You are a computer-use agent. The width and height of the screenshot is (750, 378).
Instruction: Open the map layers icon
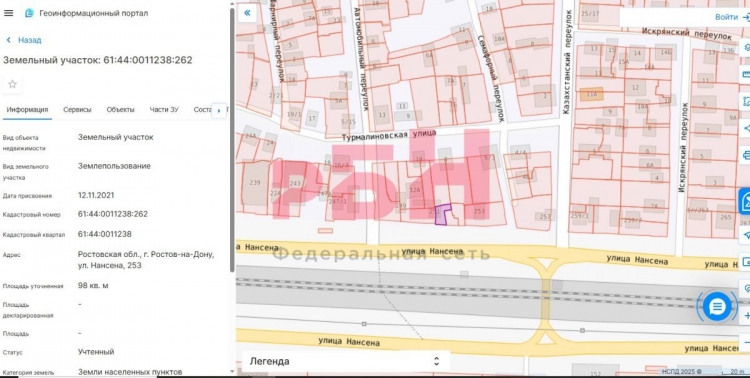click(x=745, y=47)
